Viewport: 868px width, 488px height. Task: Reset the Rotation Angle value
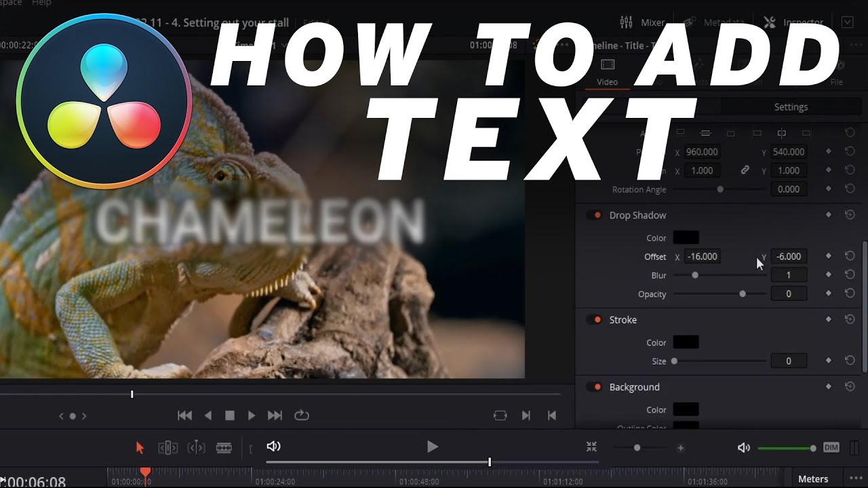pos(850,189)
